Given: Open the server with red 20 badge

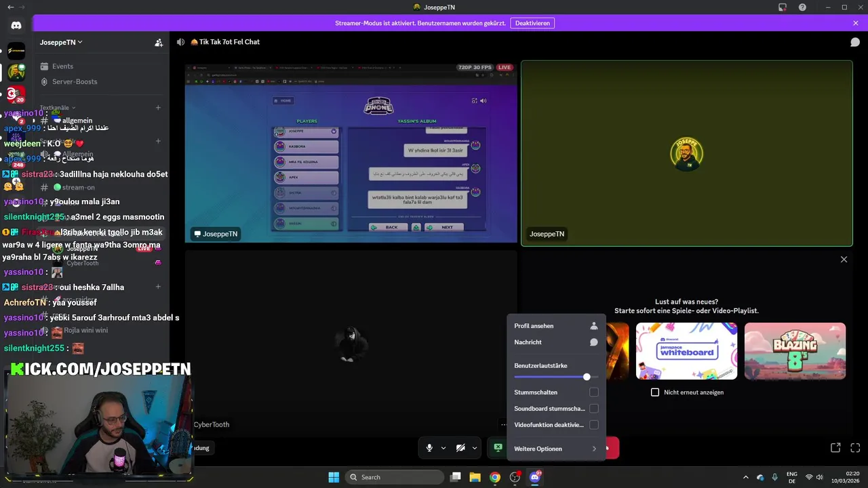Looking at the screenshot, I should 16,94.
